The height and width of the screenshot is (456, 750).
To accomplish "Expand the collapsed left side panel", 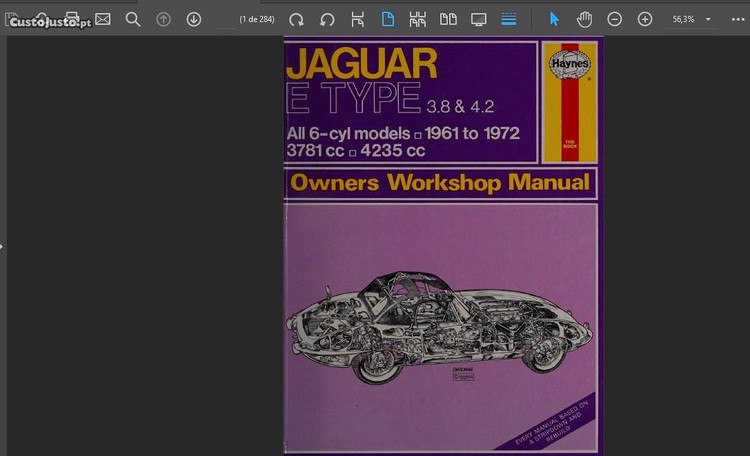I will coord(3,246).
